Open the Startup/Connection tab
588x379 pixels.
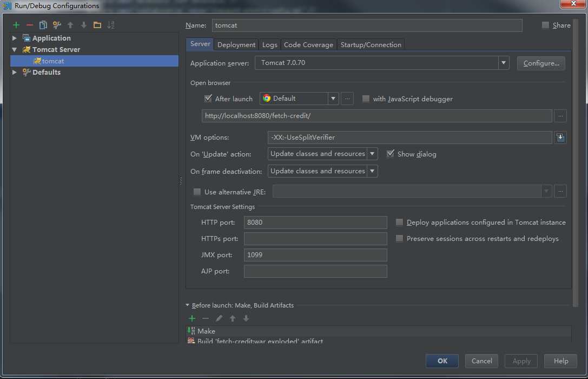click(371, 45)
